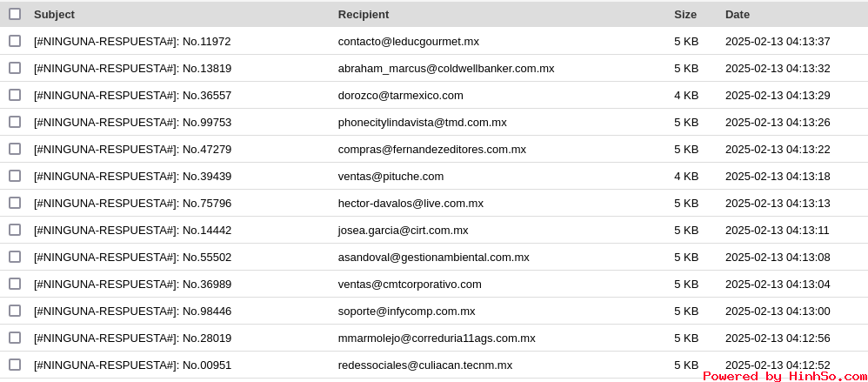
Task: Toggle checkbox for message No.75796
Action: pyautogui.click(x=15, y=203)
